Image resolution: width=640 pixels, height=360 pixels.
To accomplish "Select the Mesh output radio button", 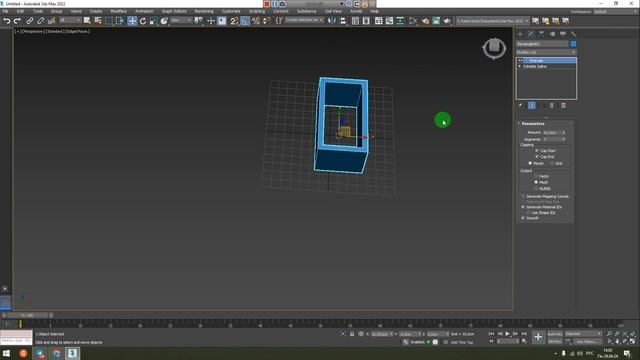I will [x=536, y=182].
